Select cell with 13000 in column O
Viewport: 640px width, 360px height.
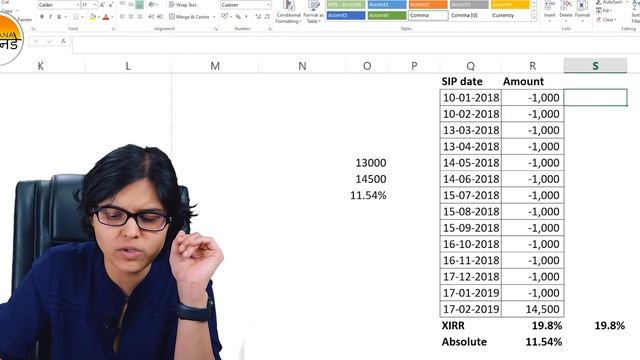click(367, 163)
